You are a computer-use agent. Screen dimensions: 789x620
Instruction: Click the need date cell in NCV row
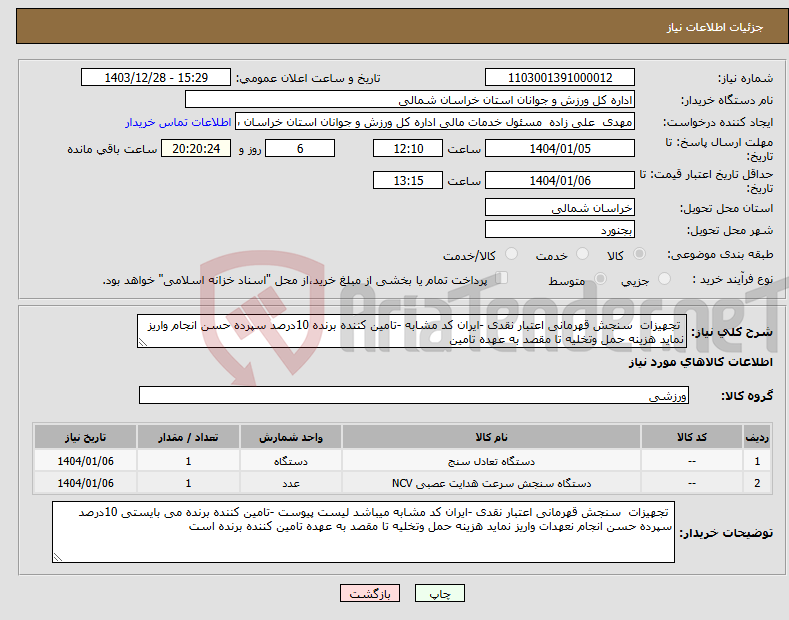click(86, 483)
